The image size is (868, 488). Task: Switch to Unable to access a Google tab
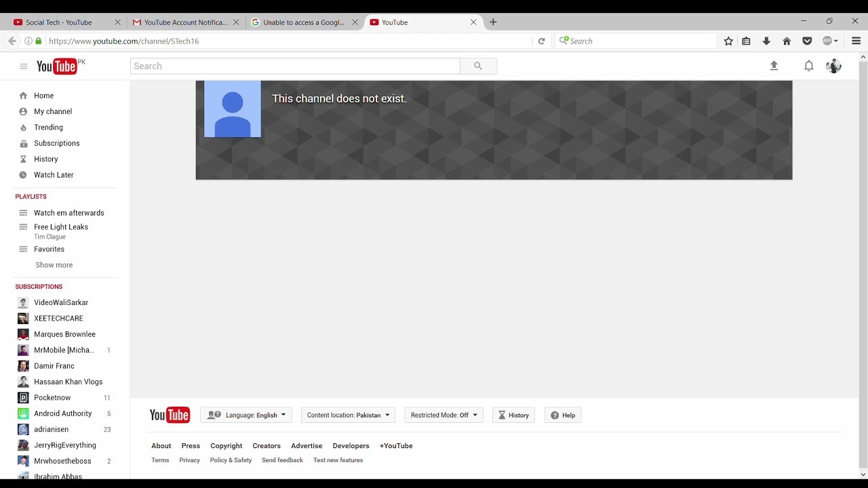(304, 22)
